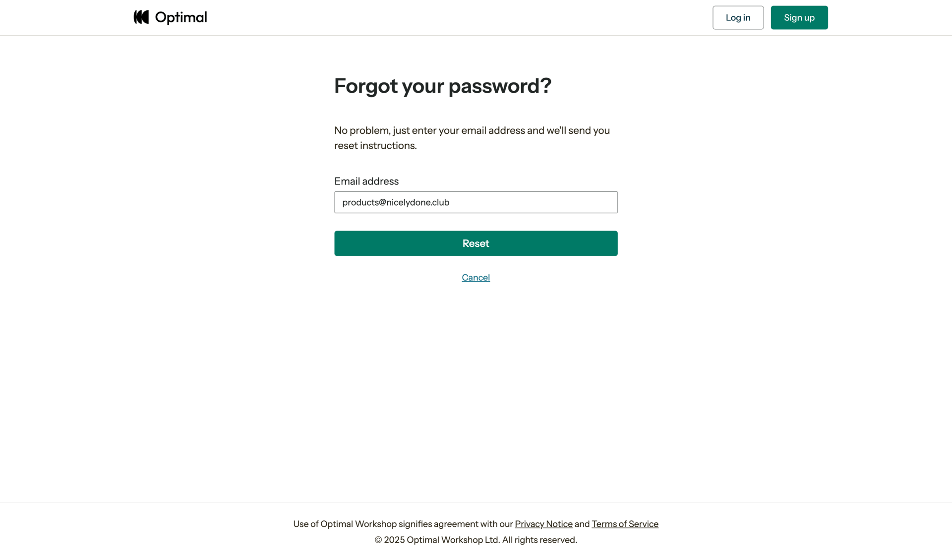This screenshot has height=560, width=952.
Task: Click the 'Forgot your password?' heading
Action: pos(442,86)
